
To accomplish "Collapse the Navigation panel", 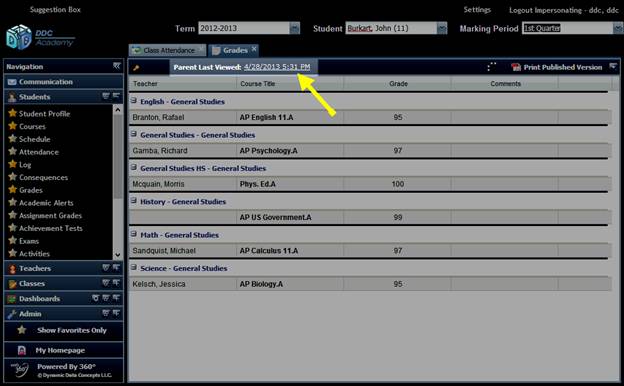I will click(117, 66).
